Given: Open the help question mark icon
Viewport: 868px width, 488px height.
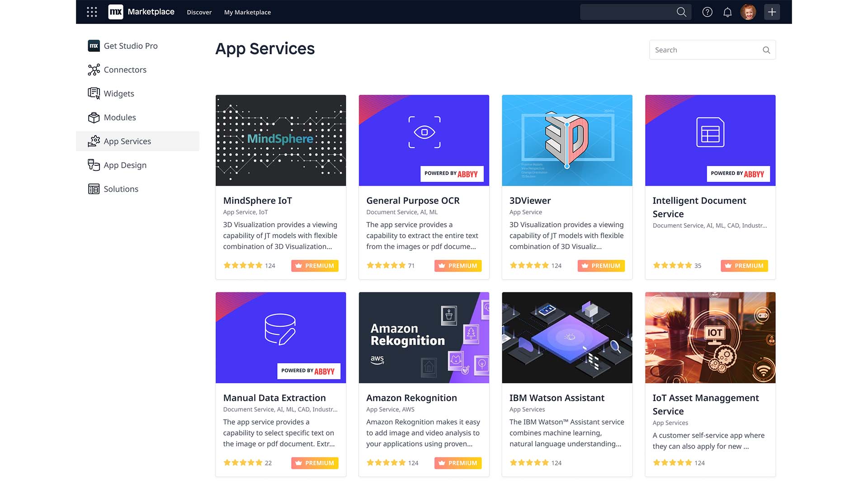Looking at the screenshot, I should [707, 12].
